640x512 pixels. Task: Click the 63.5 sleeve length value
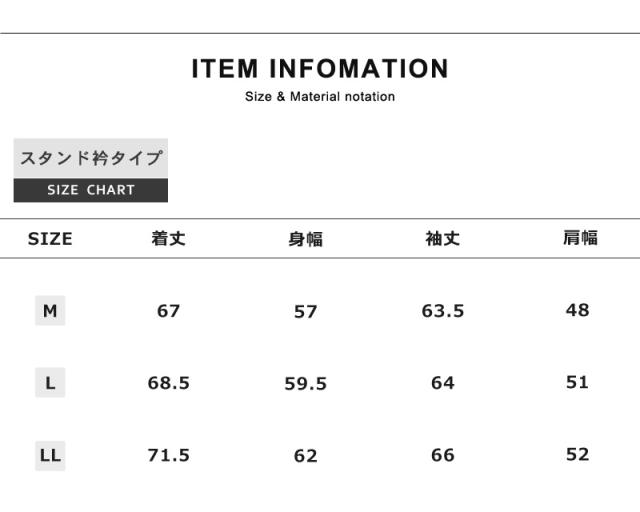tap(443, 311)
